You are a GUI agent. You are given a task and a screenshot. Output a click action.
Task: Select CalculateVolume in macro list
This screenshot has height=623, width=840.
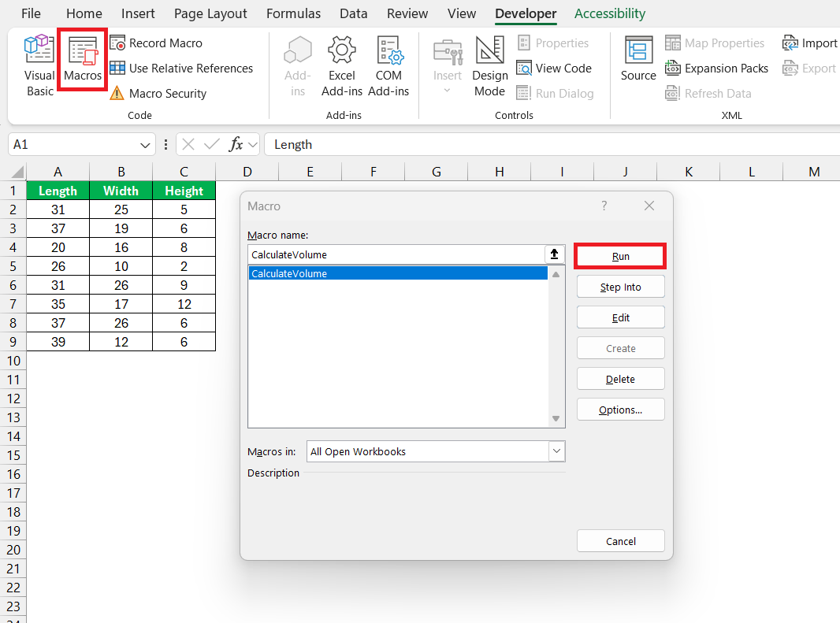click(397, 273)
